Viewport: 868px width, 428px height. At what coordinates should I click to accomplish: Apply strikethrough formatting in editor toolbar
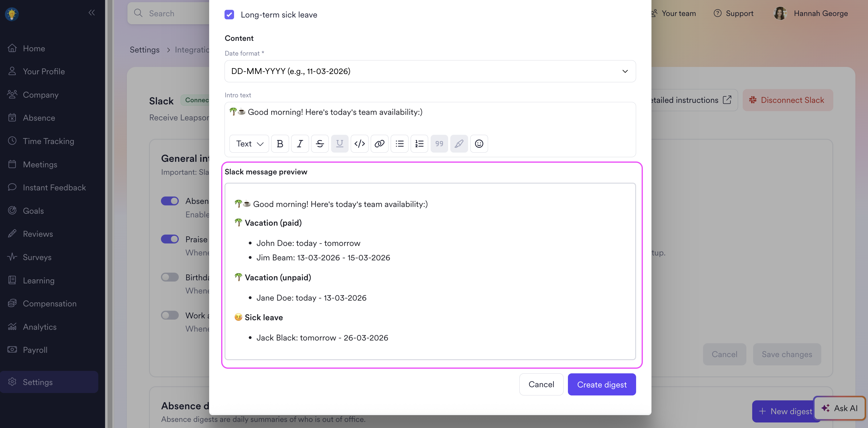319,144
